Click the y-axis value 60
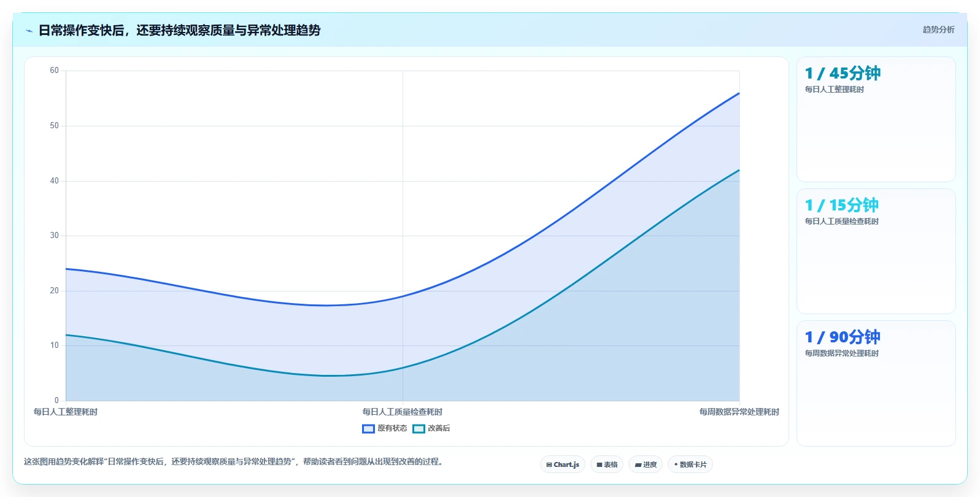The width and height of the screenshot is (980, 497). [55, 71]
